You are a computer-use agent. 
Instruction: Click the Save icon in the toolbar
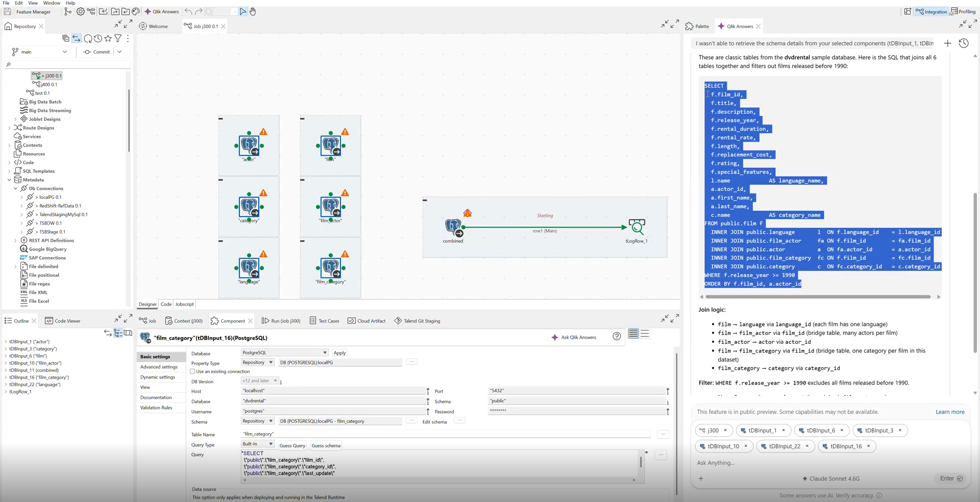(7, 11)
